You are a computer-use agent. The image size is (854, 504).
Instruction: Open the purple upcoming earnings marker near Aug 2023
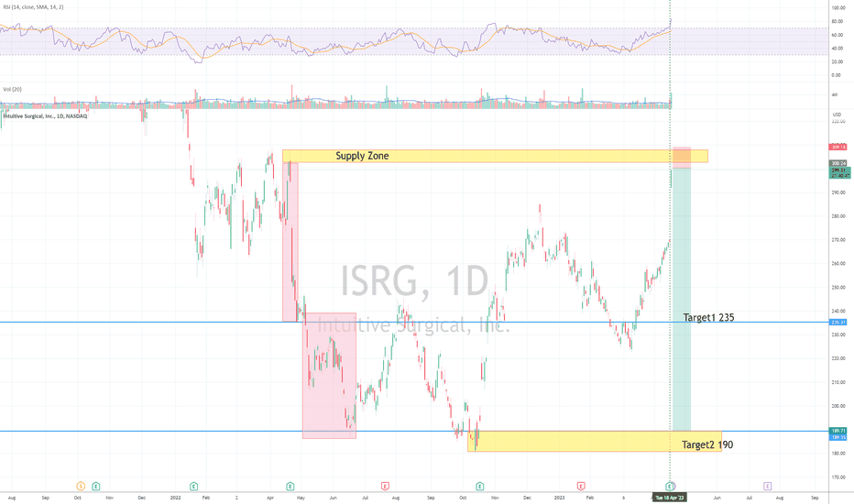(x=767, y=486)
